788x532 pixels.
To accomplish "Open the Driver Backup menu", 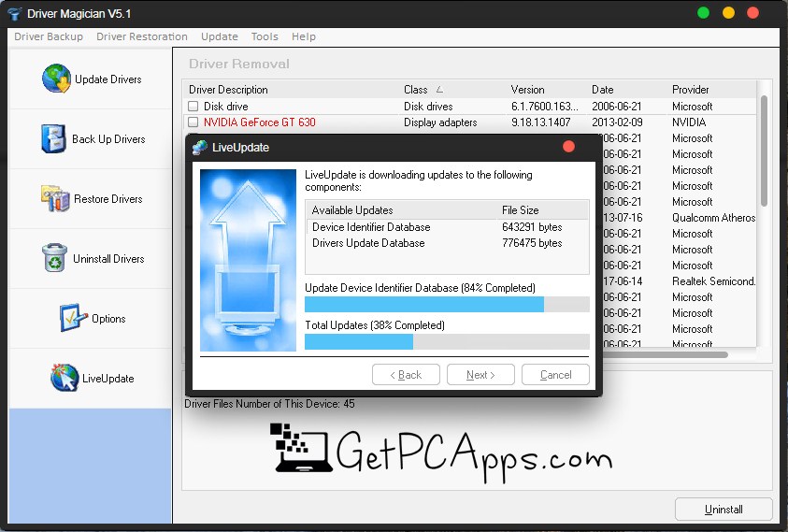I will pyautogui.click(x=49, y=36).
